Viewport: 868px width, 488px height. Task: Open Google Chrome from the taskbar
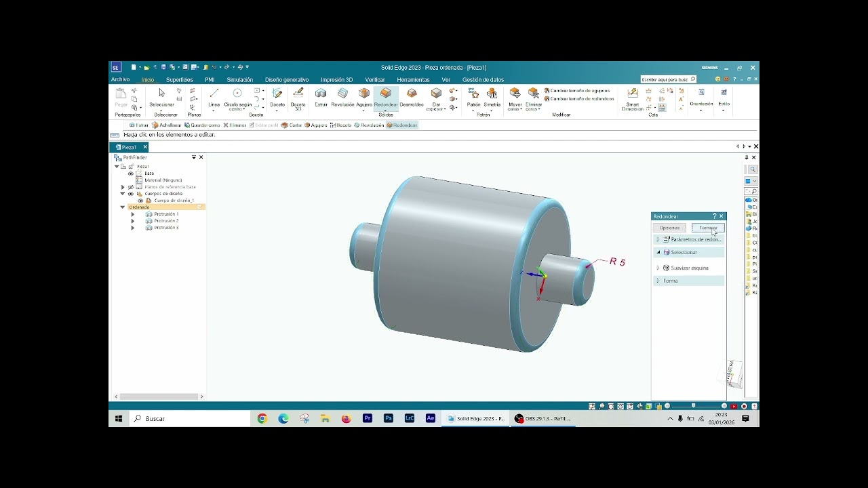pos(262,419)
